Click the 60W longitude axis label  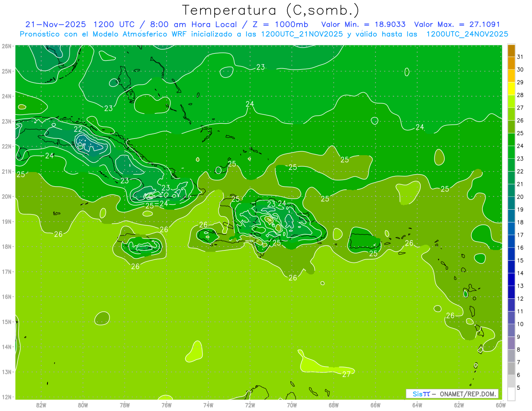point(501,405)
